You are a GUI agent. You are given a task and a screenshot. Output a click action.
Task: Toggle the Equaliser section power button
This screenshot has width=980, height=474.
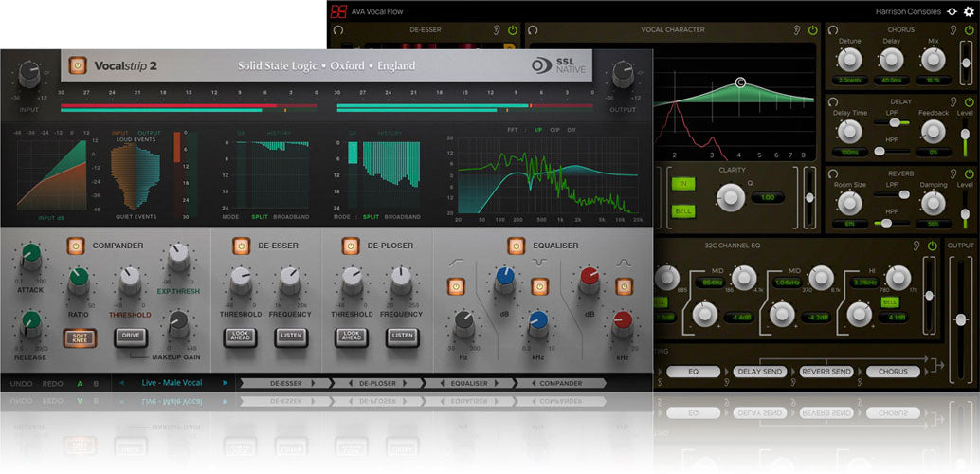(x=517, y=246)
